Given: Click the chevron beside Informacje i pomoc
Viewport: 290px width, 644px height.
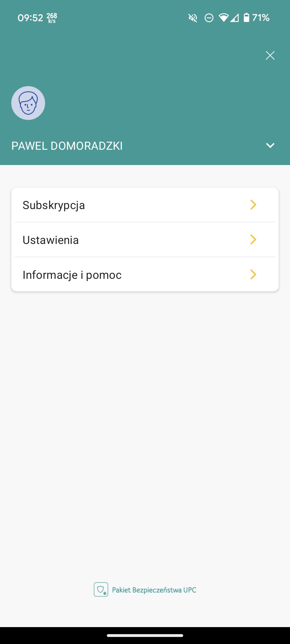Looking at the screenshot, I should click(253, 275).
